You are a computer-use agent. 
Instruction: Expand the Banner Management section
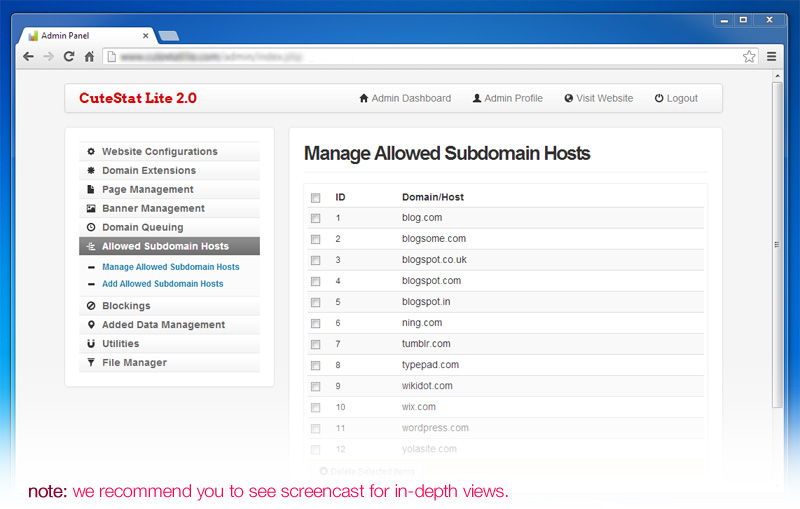169,208
